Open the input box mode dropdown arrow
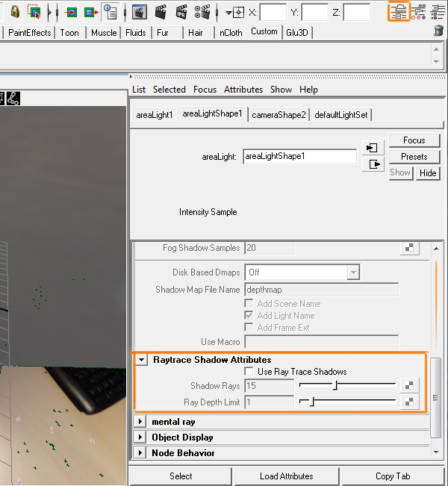Image resolution: width=448 pixels, height=486 pixels. pos(228,13)
